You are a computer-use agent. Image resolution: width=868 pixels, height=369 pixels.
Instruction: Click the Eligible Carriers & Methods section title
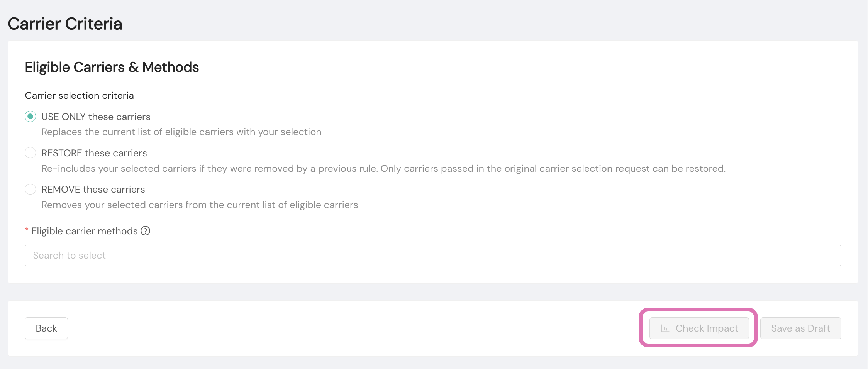click(112, 67)
